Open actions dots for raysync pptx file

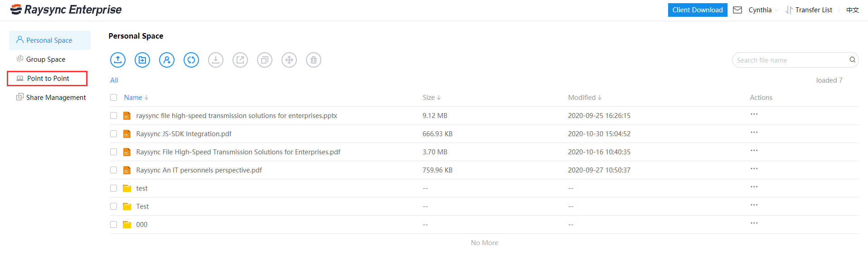(x=754, y=114)
